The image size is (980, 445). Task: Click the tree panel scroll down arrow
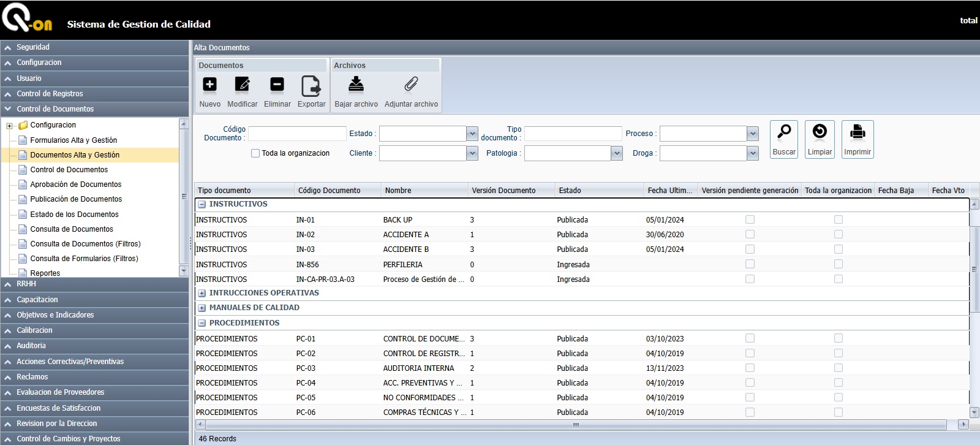pyautogui.click(x=184, y=271)
